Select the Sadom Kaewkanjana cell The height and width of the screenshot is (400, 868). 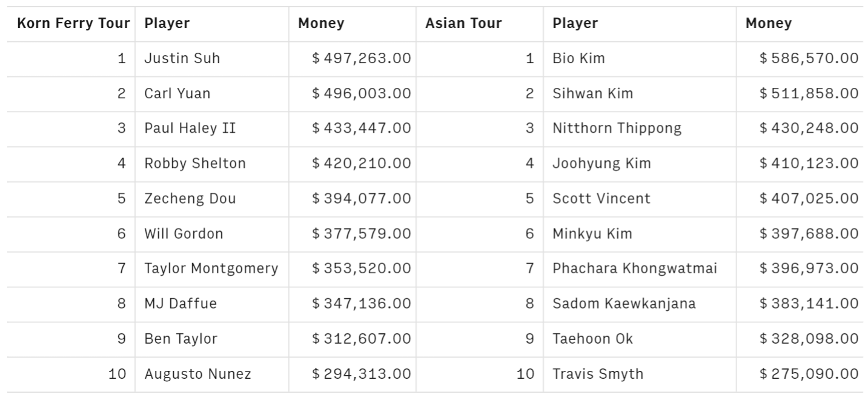(624, 304)
